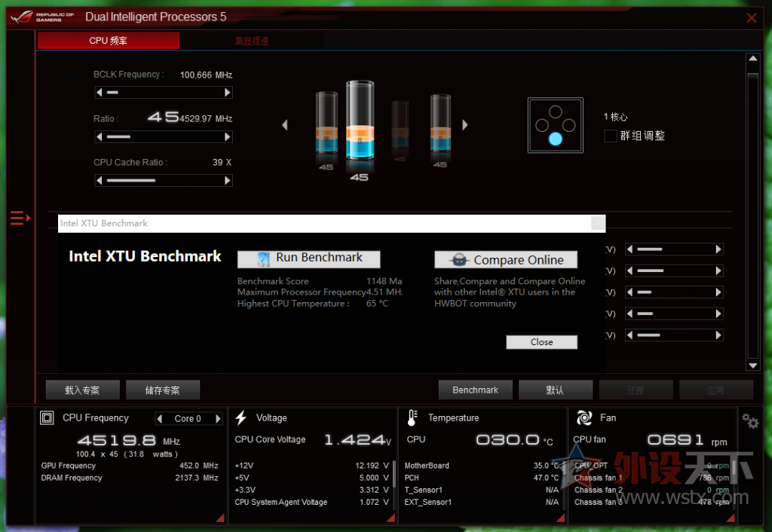Click the Benchmark button beside 默认
This screenshot has width=772, height=532.
(x=475, y=390)
